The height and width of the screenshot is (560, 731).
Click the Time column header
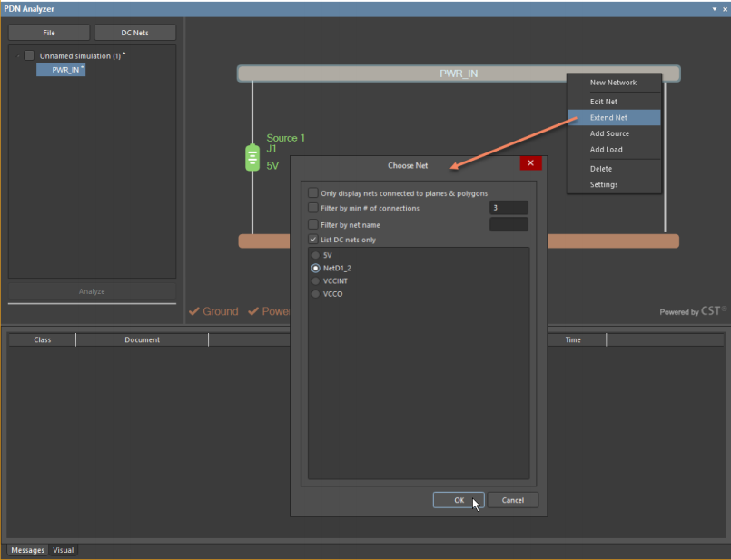(573, 340)
